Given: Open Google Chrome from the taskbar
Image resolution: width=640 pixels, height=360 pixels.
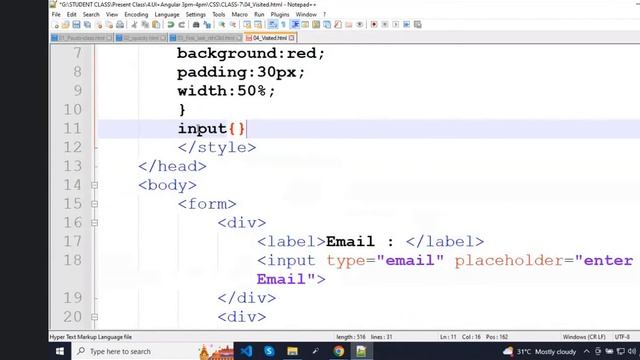Looking at the screenshot, I should 338,351.
